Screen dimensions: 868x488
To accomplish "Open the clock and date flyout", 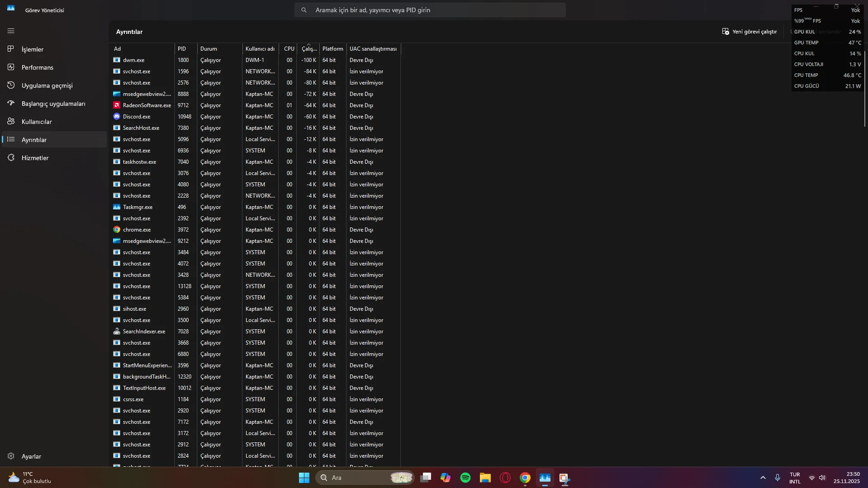I will (847, 478).
